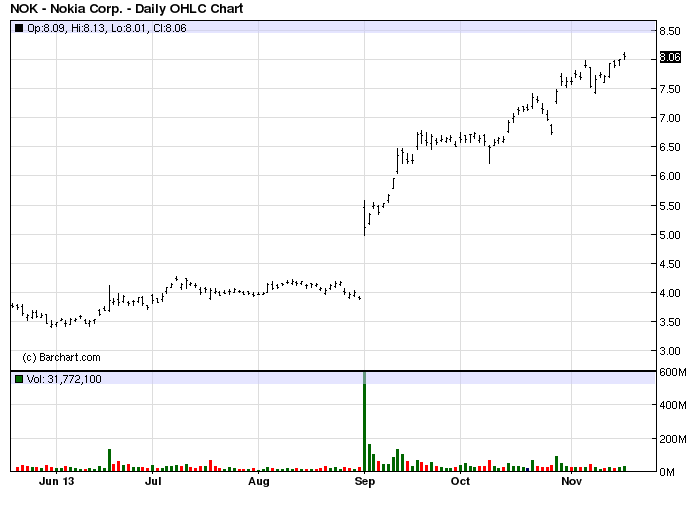Click the '(c) Barchart.com' credit text

[x=62, y=358]
